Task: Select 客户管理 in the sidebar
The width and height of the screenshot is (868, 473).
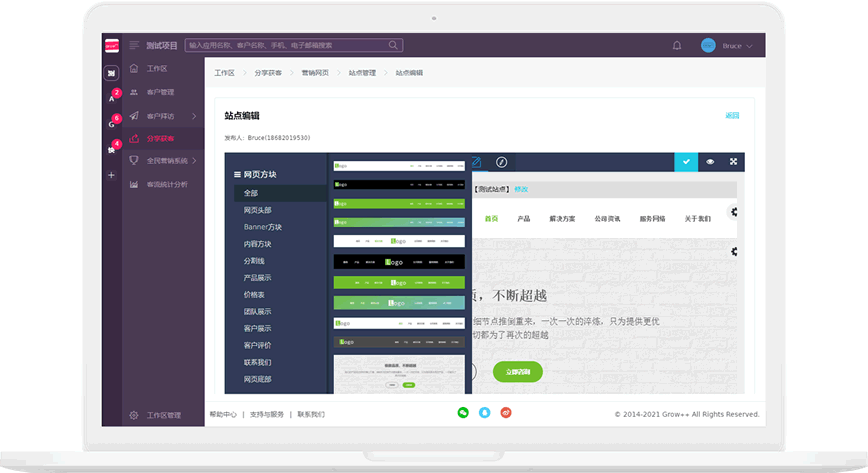Action: 161,92
